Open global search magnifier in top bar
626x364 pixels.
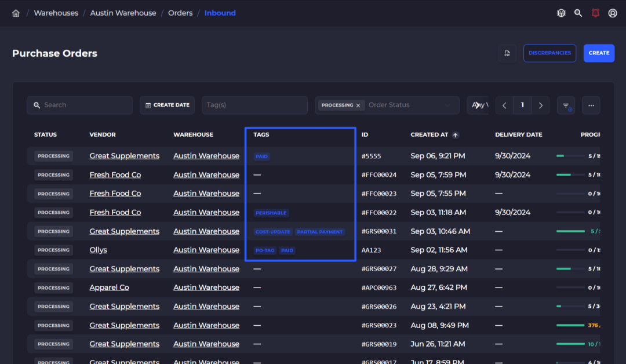coord(578,13)
